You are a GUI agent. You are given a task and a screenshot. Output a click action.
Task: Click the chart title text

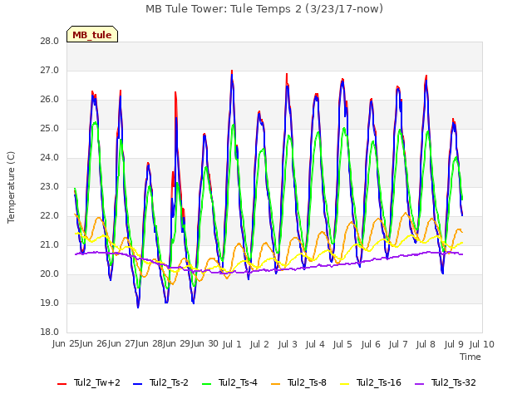(264, 9)
